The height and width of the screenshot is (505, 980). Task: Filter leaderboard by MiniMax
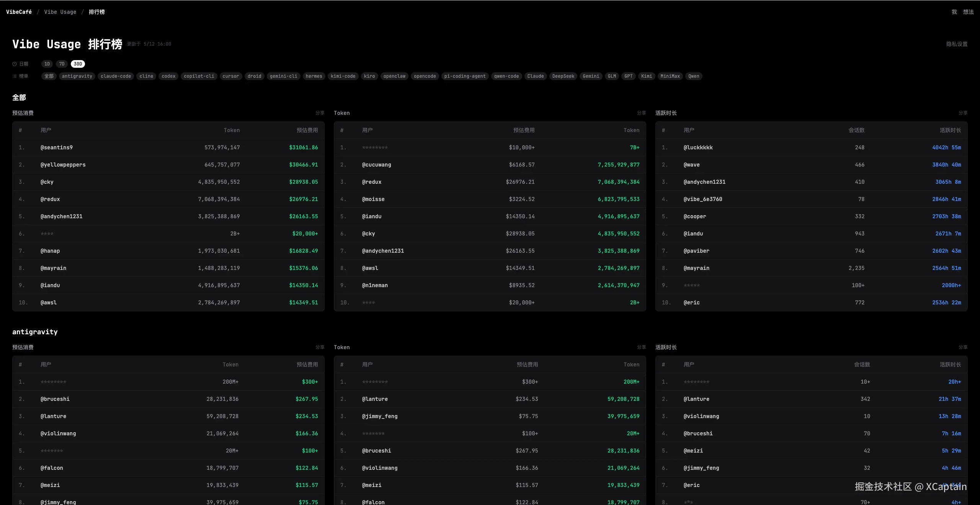click(x=670, y=76)
